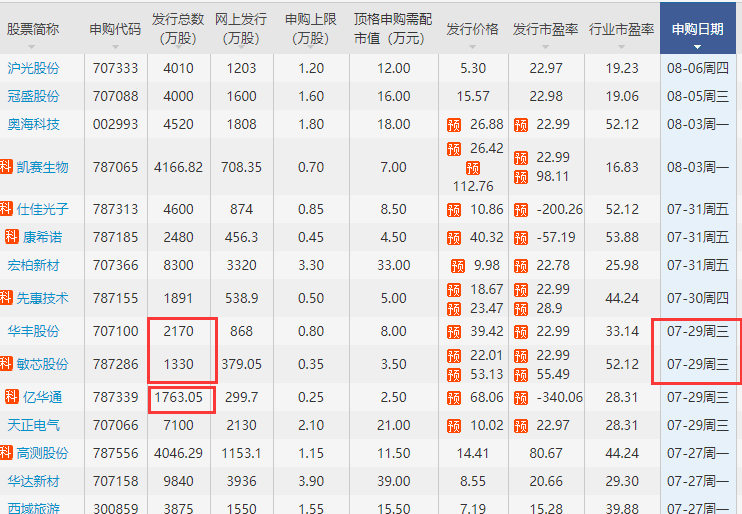Image resolution: width=742 pixels, height=514 pixels.
Task: Select the total issue value 1763.05
Action: [178, 397]
